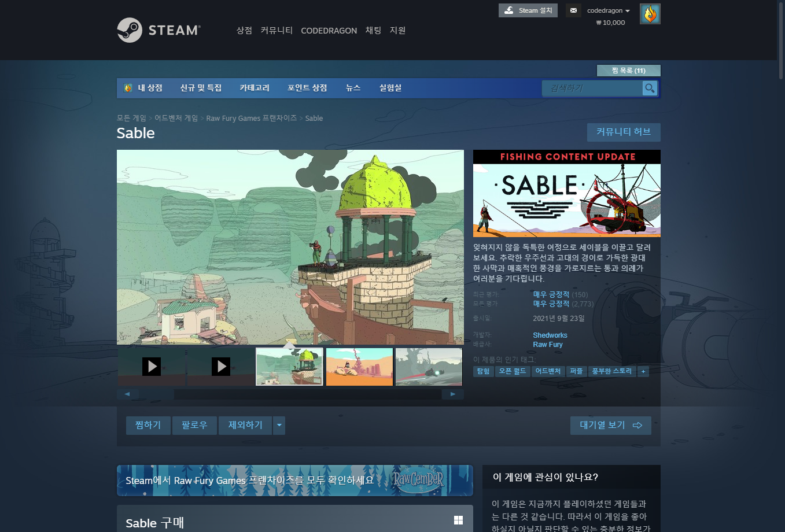785x532 pixels.
Task: Click the Steam 설치 button
Action: click(x=528, y=10)
